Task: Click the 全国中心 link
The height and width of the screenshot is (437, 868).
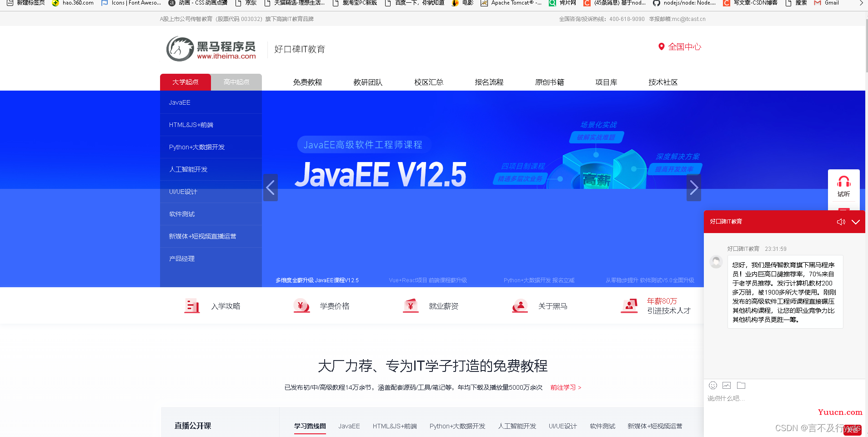Action: 685,47
